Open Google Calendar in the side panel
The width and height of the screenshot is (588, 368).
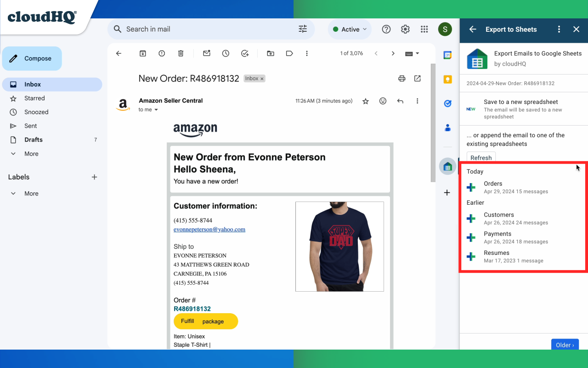[x=447, y=55]
